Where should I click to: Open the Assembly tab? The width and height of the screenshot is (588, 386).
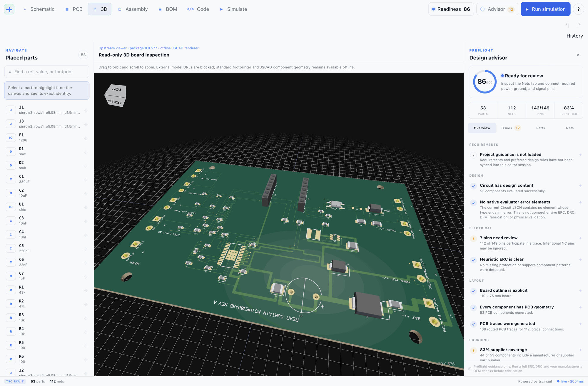coord(133,9)
